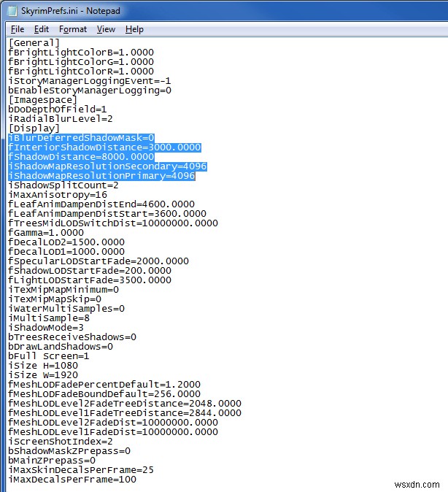Click the fTreesMidLODSwitchDist=10000000.0000 line

point(113,223)
